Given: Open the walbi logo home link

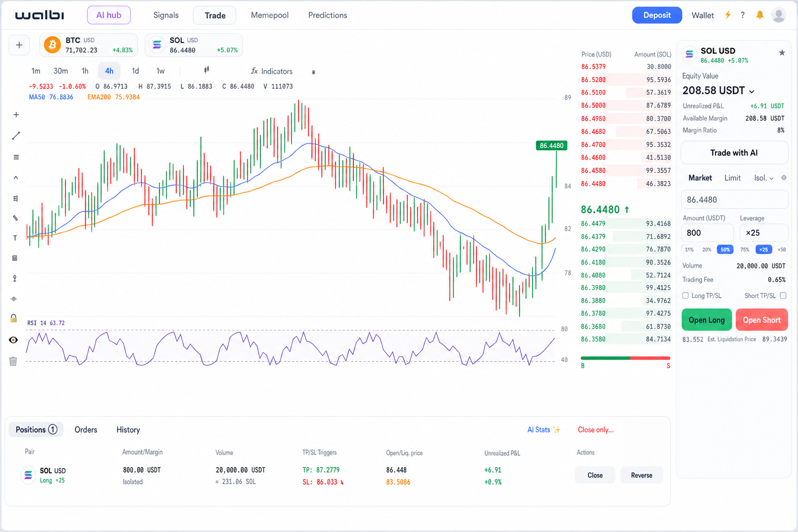Looking at the screenshot, I should pyautogui.click(x=39, y=15).
